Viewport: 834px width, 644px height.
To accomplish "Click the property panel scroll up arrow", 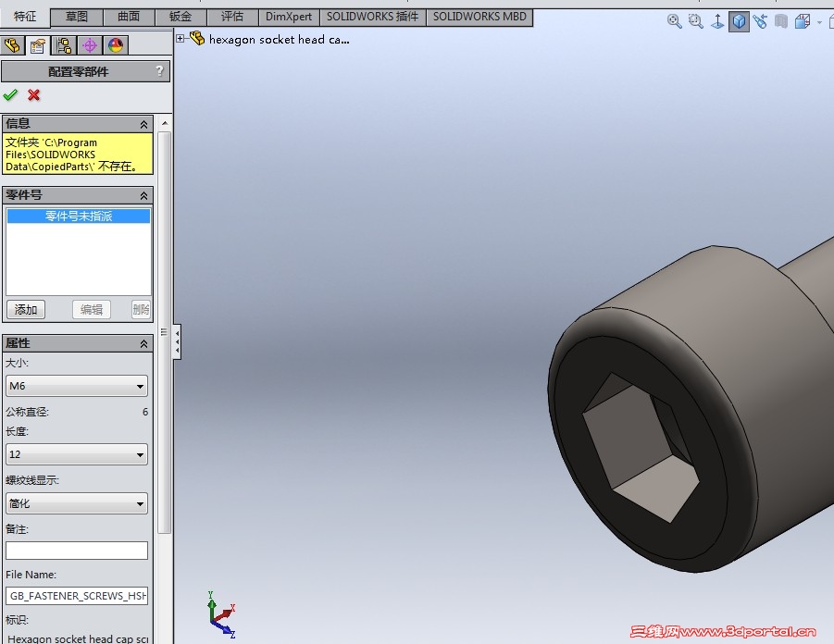I will coord(165,123).
